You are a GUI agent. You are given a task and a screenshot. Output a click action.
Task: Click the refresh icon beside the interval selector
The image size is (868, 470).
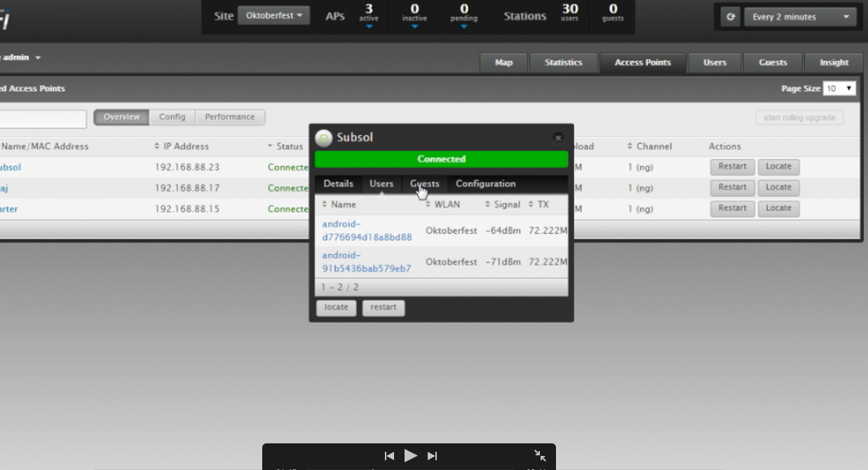(731, 17)
